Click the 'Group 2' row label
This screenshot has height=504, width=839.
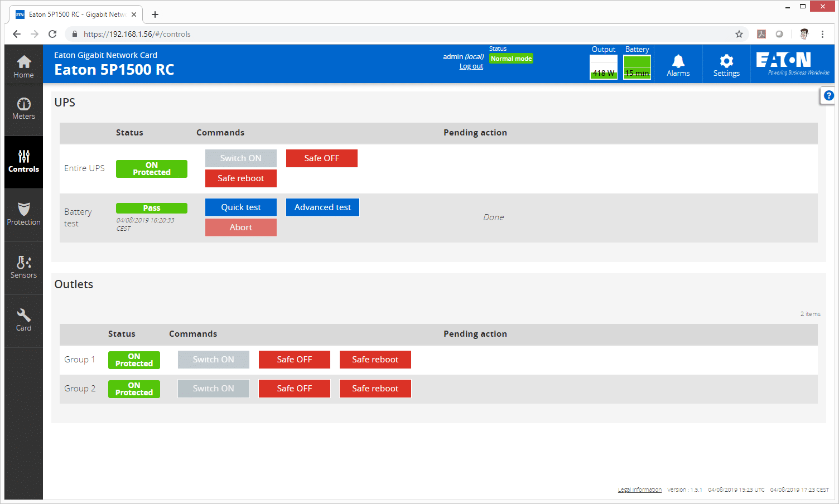[80, 389]
